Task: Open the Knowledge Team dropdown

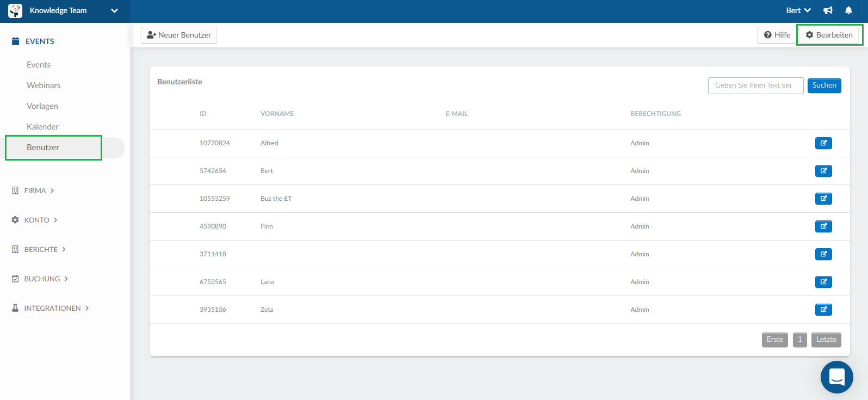Action: (x=114, y=10)
